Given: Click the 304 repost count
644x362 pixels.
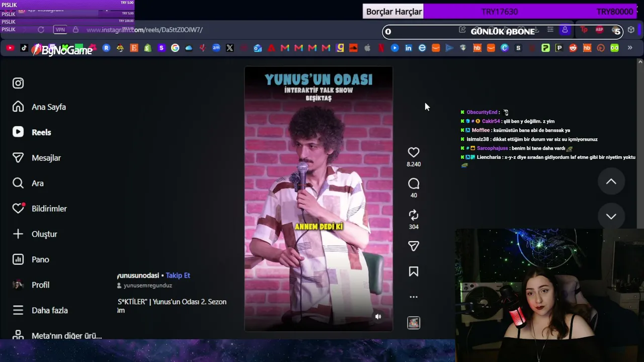Looking at the screenshot, I should pyautogui.click(x=414, y=227).
